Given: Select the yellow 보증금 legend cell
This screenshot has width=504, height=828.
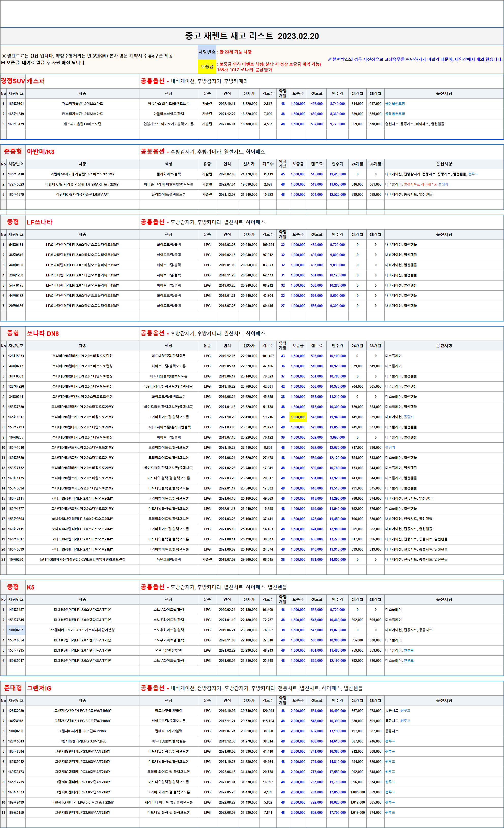Looking at the screenshot, I should (207, 66).
